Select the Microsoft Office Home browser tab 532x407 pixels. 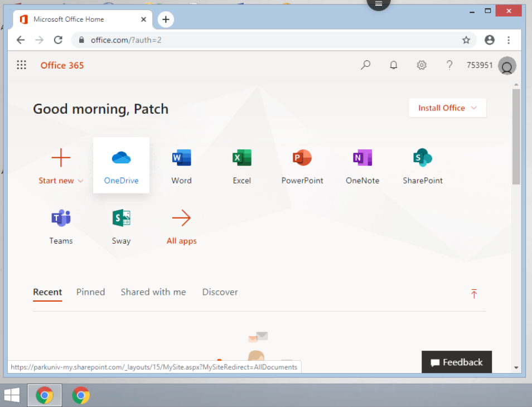[83, 20]
